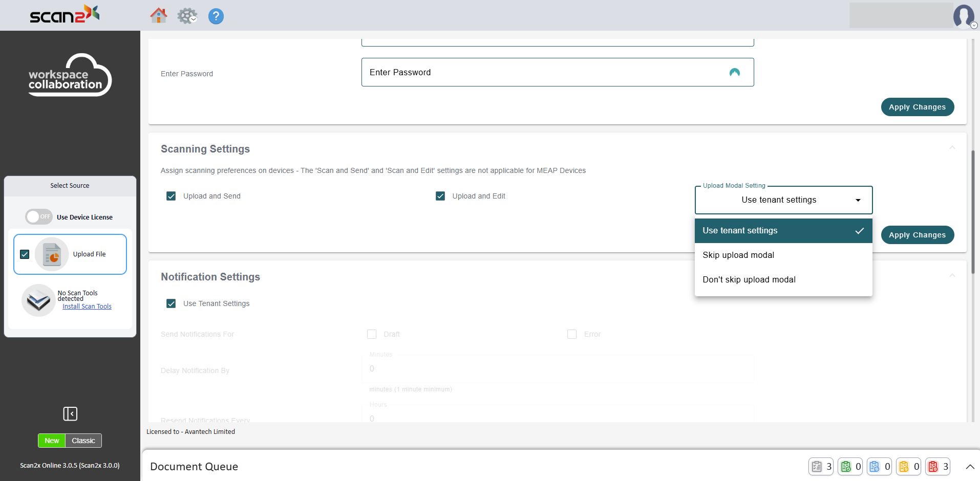Open the blue help question icon

pos(216,16)
